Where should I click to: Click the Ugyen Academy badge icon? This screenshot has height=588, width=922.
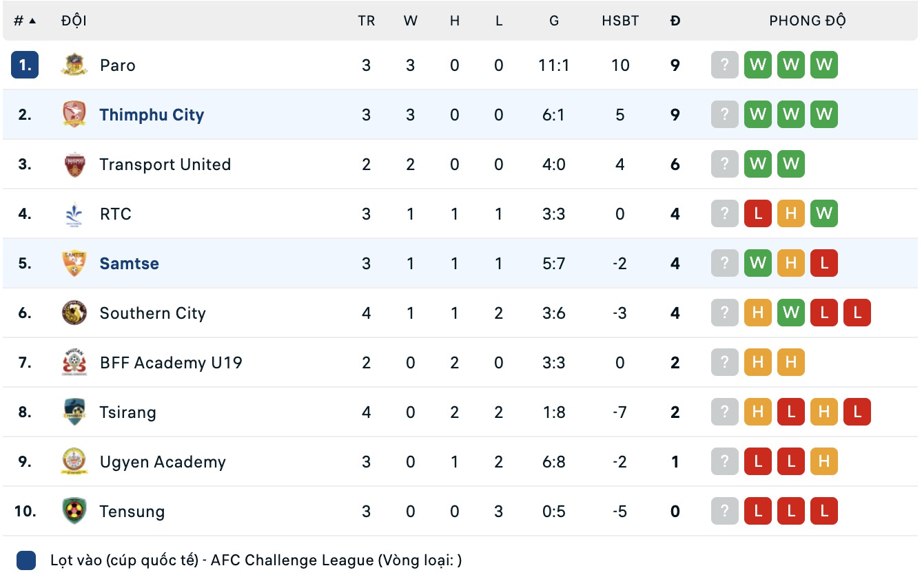pos(74,462)
